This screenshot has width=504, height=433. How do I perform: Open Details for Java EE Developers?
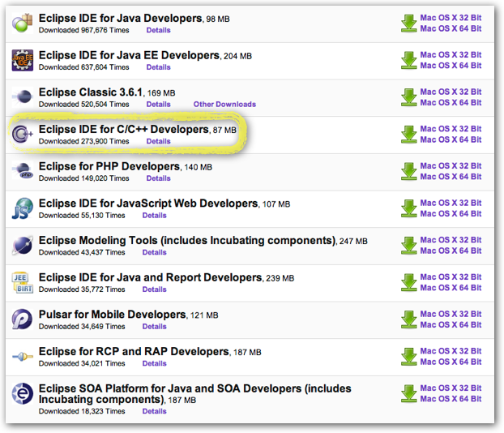click(159, 67)
